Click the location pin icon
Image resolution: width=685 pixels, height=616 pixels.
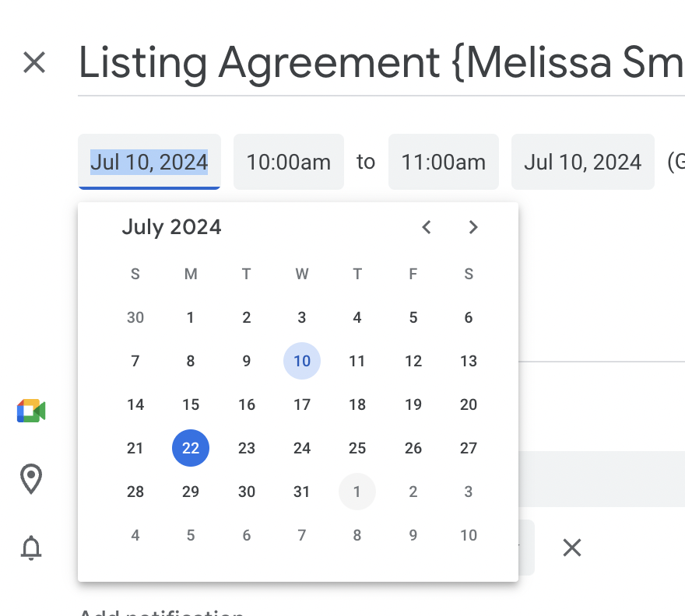[31, 479]
